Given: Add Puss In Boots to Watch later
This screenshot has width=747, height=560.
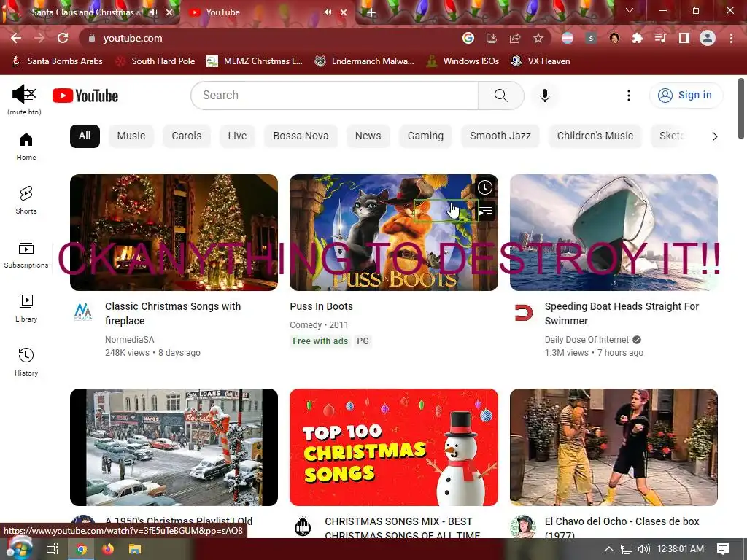Looking at the screenshot, I should 485,187.
